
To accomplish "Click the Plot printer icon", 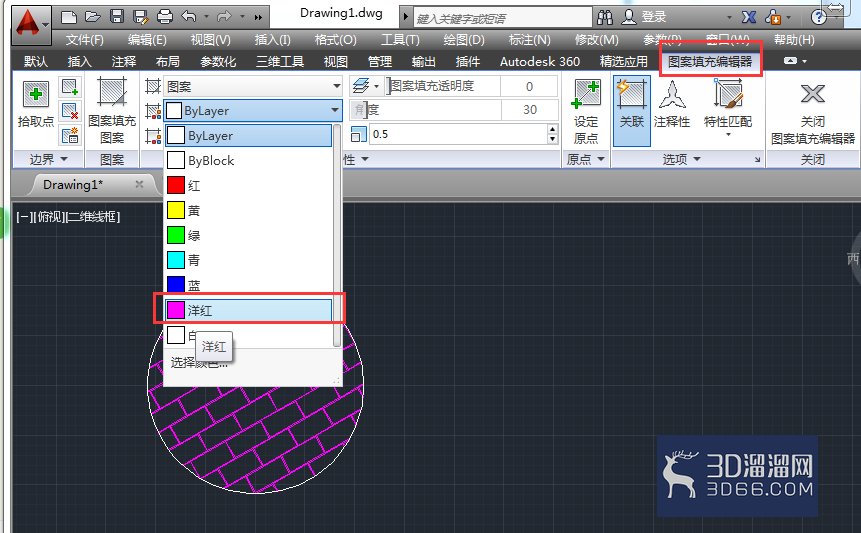I will click(165, 17).
